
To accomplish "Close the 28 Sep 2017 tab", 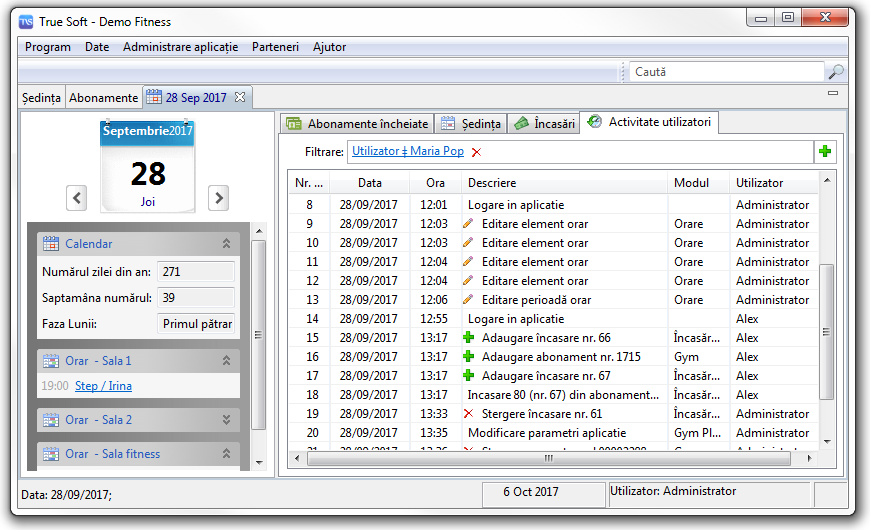I will [x=240, y=97].
